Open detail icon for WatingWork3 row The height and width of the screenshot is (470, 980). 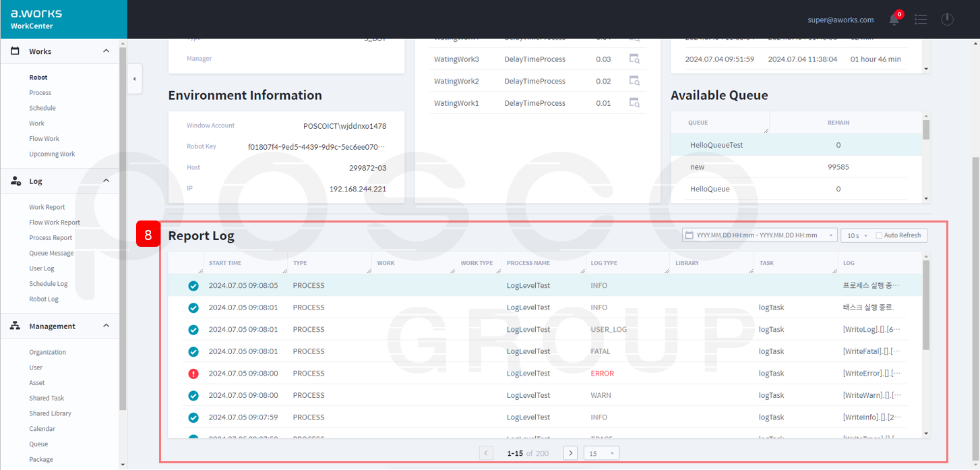[634, 59]
